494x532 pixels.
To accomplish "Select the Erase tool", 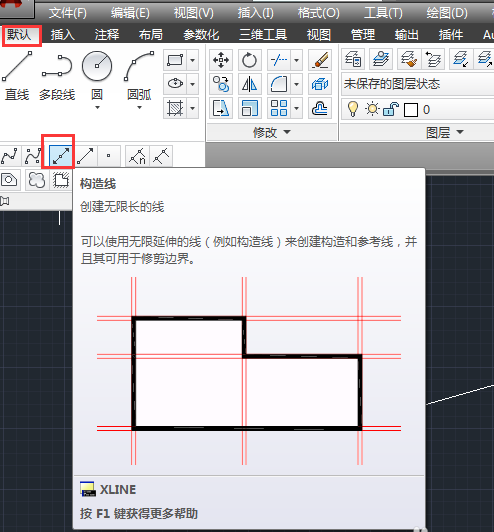I will (320, 60).
